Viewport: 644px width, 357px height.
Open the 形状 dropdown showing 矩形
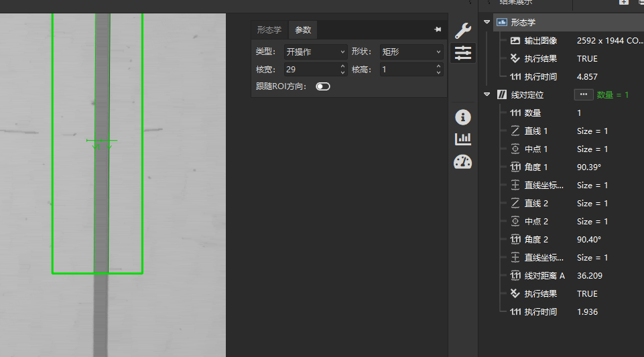point(411,52)
